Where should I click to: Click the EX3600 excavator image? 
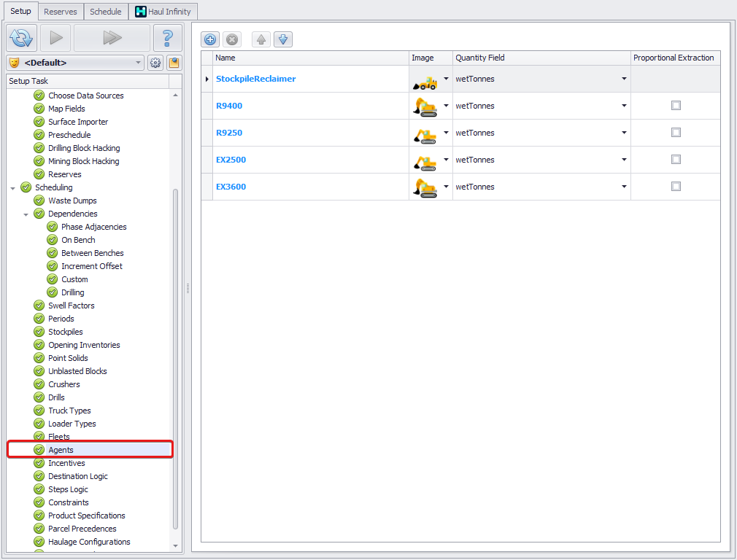[x=425, y=188]
